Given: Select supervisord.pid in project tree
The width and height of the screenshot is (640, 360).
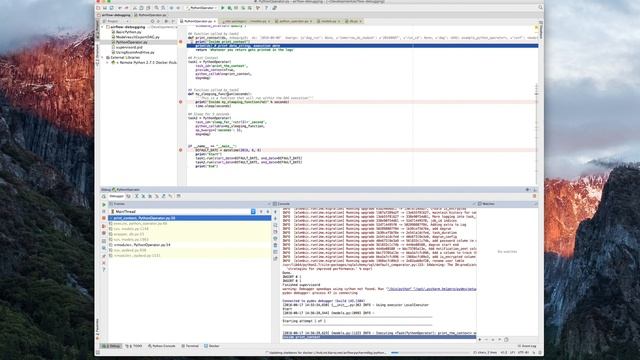Looking at the screenshot, I should point(128,47).
